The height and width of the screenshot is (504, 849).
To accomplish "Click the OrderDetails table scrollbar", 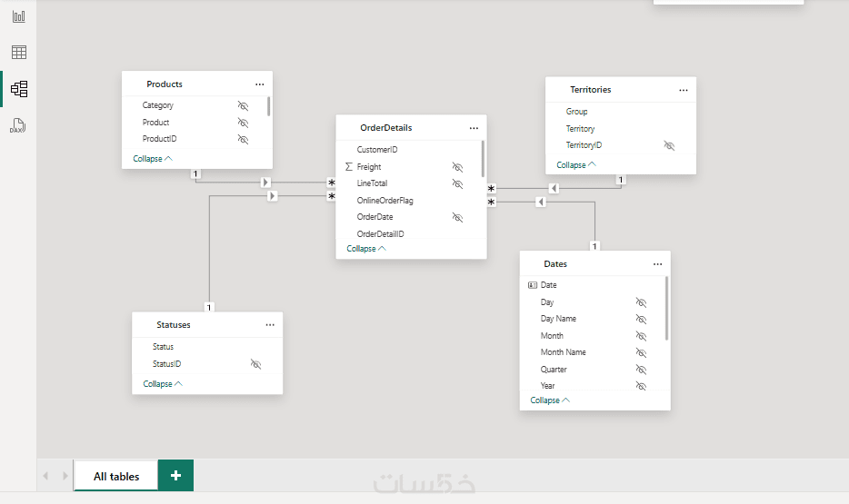I will click(483, 157).
